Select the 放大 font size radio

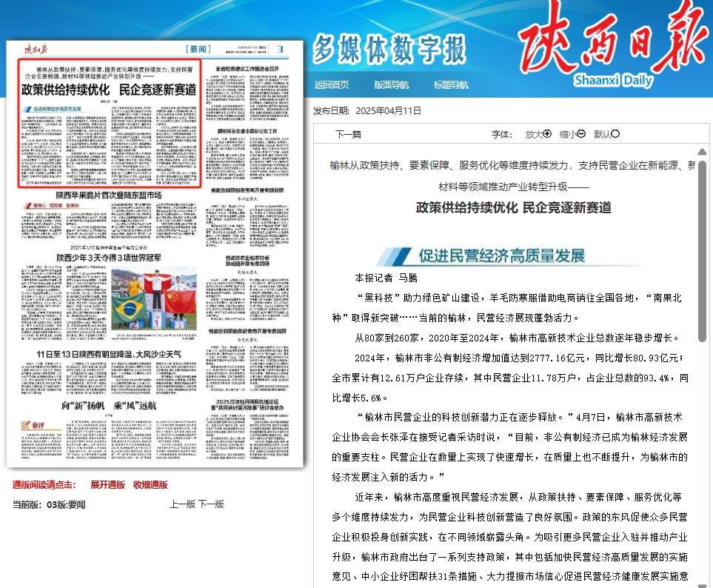pyautogui.click(x=547, y=134)
